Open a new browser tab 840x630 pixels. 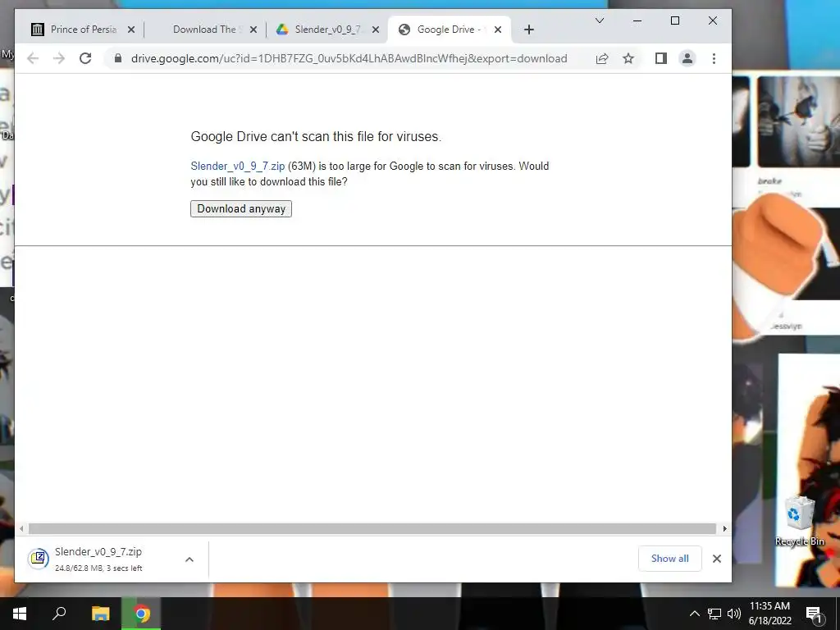[x=529, y=30]
